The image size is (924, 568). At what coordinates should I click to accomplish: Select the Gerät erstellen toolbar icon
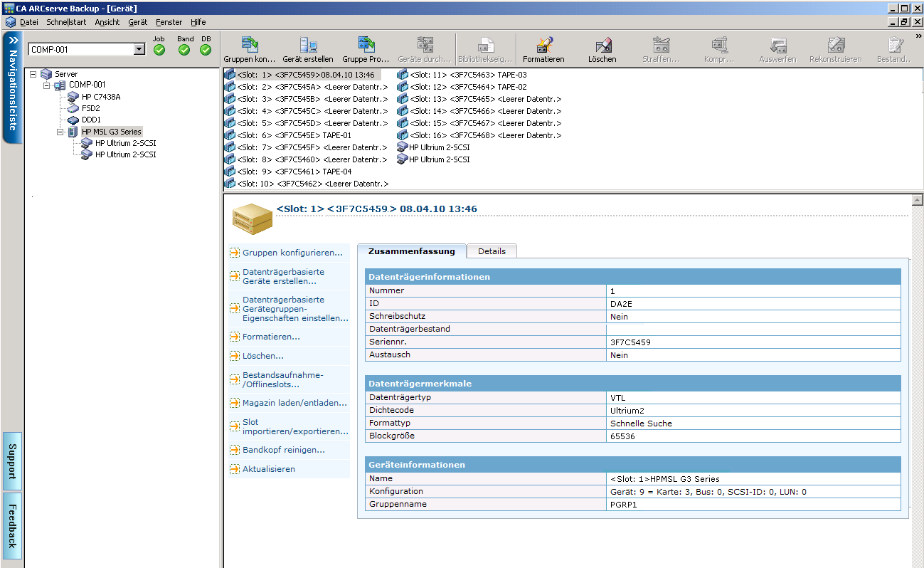308,46
